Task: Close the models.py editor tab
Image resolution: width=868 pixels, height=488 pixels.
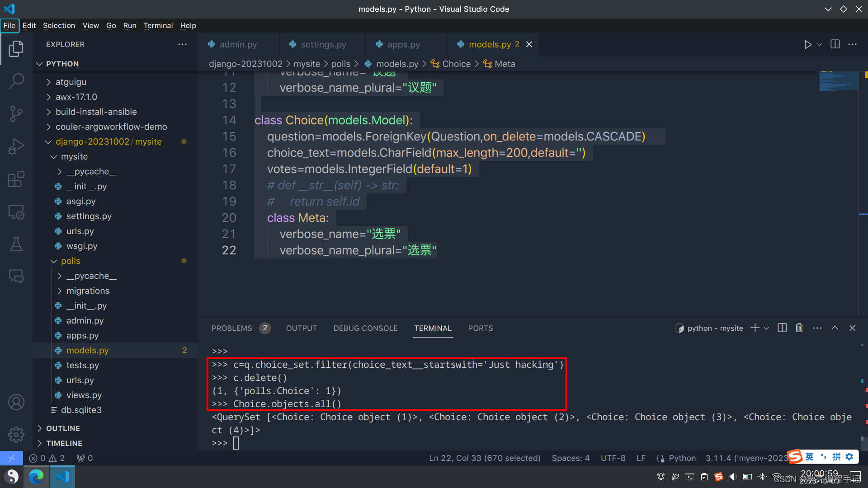Action: [529, 44]
